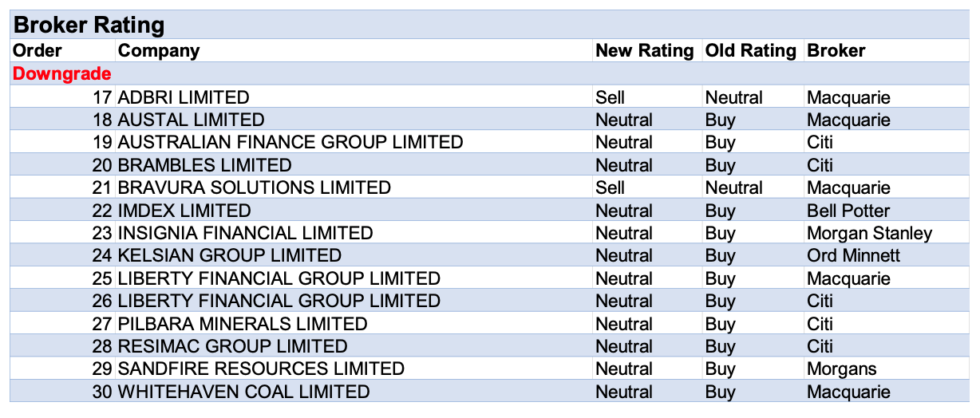Select the Order column header
The image size is (980, 418).
[38, 51]
